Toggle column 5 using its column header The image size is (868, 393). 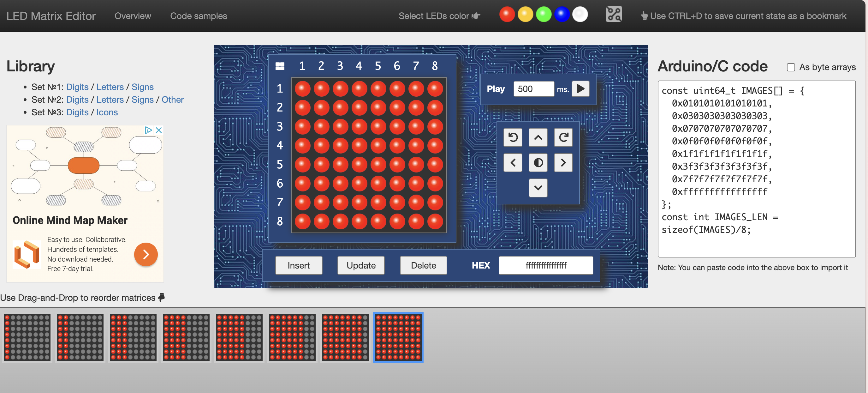(378, 66)
